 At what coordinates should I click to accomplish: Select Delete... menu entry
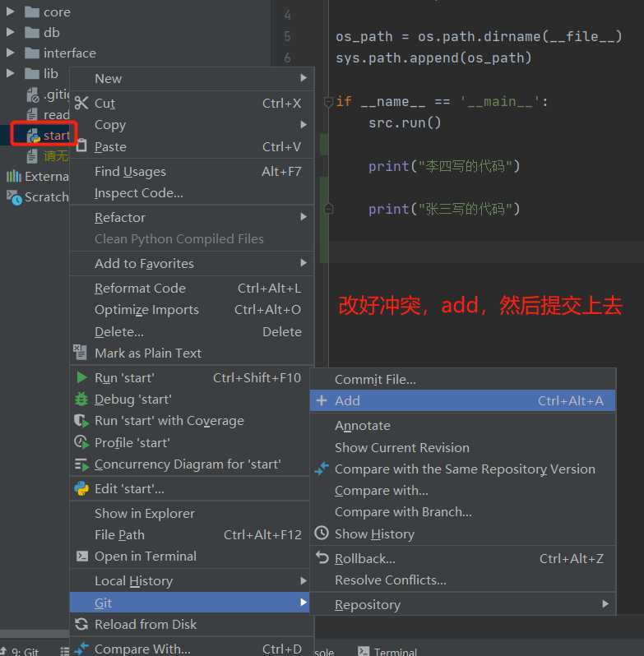[x=192, y=332]
